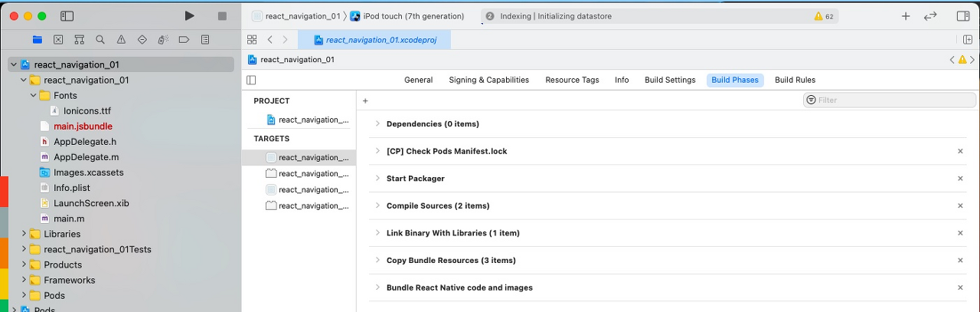Select Info.plist in the file tree
Screen dimensions: 980x312
[x=73, y=188]
